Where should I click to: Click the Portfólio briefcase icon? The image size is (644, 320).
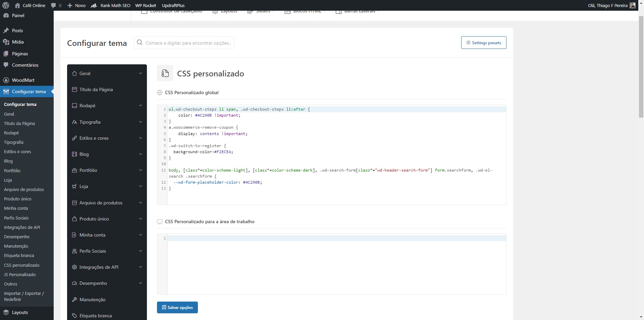pos(74,170)
